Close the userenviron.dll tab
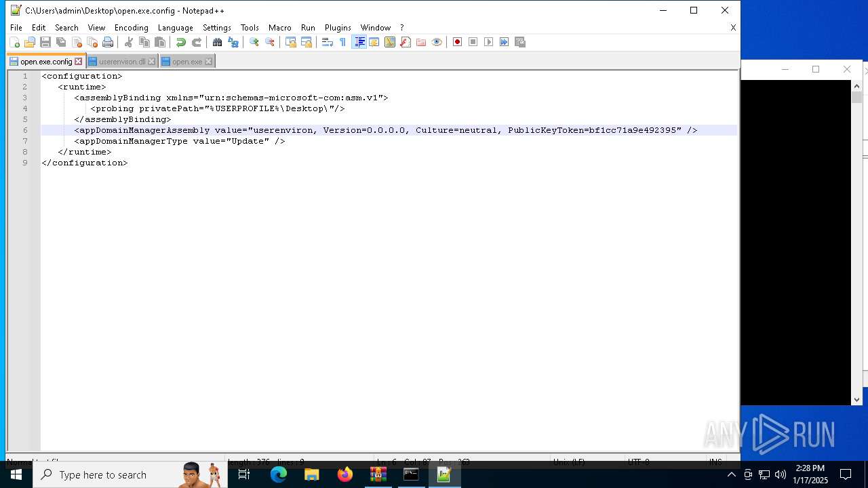This screenshot has width=868, height=488. (x=151, y=62)
